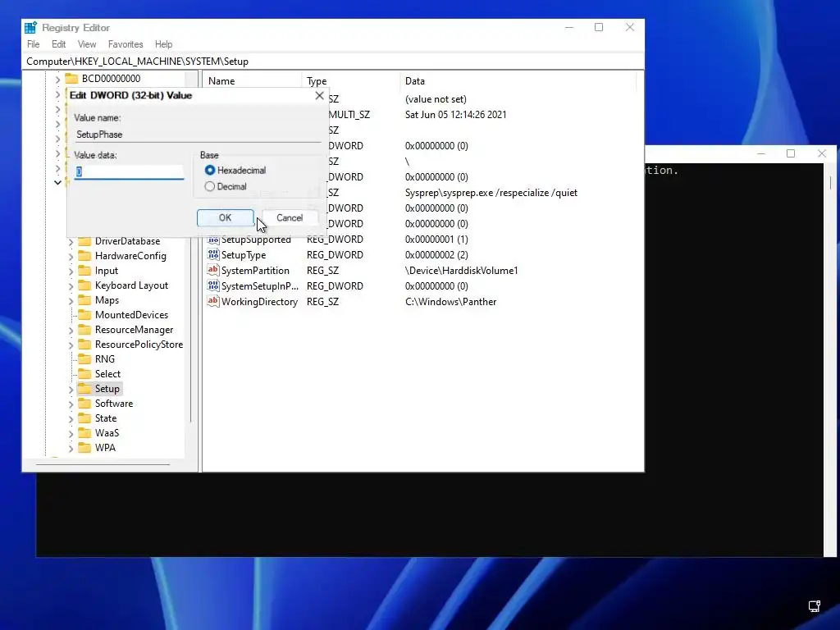Click the WPA folder icon
Image resolution: width=840 pixels, height=630 pixels.
pyautogui.click(x=84, y=447)
